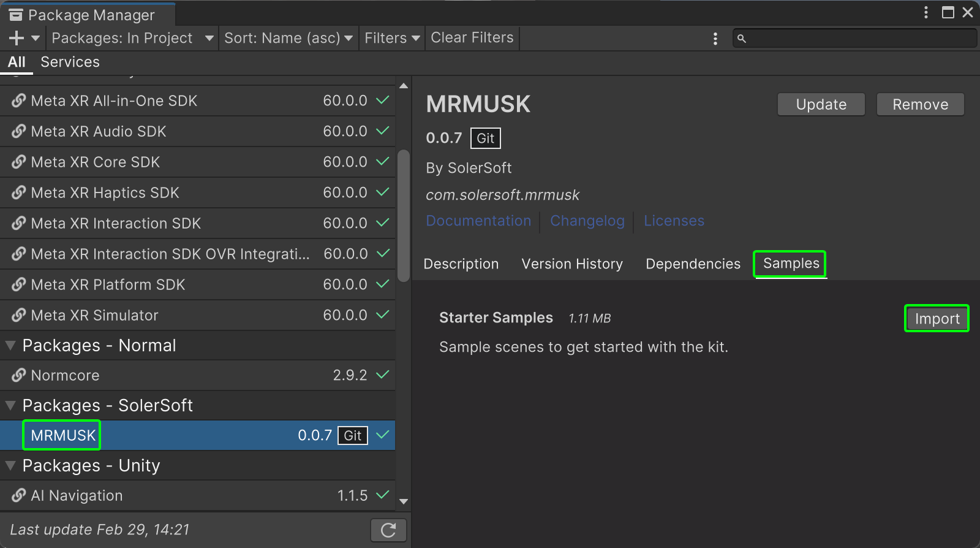Open the Changelog link

587,221
